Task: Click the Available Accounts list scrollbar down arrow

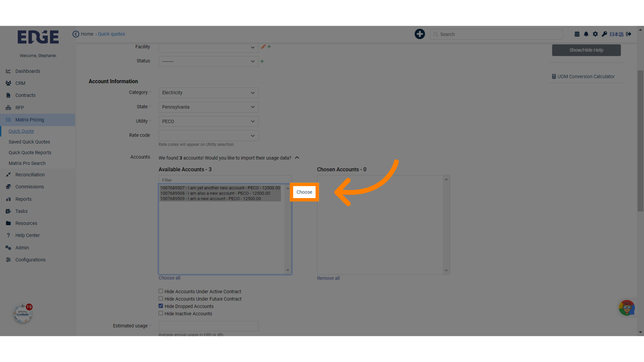Action: (287, 270)
